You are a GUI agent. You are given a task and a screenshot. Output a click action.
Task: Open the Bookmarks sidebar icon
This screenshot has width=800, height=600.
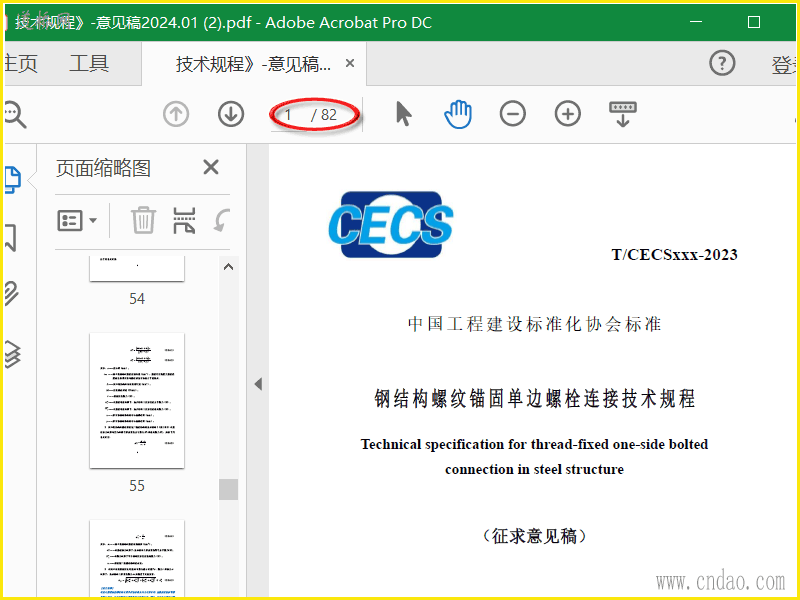[11, 238]
